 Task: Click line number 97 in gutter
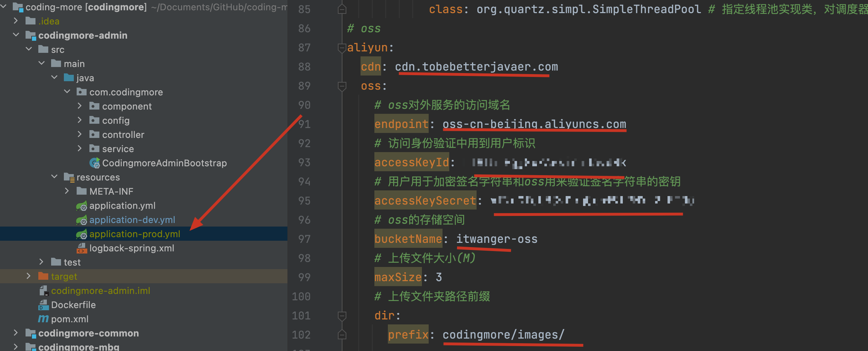[304, 239]
